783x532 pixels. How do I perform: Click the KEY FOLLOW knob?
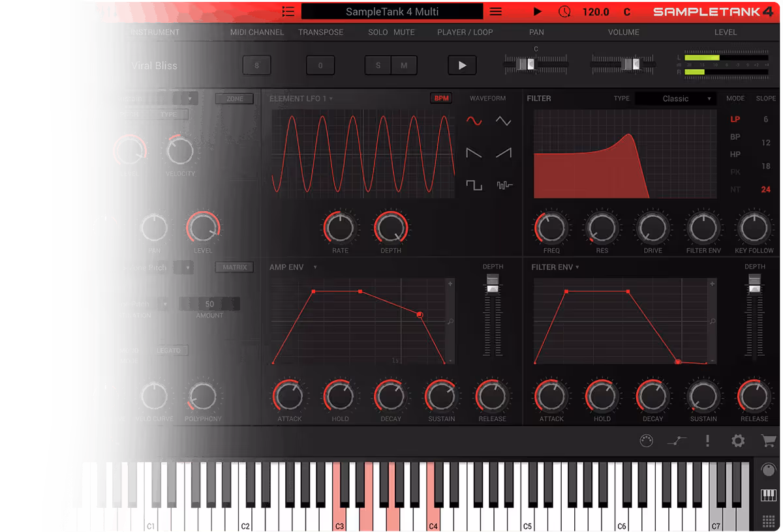(754, 228)
